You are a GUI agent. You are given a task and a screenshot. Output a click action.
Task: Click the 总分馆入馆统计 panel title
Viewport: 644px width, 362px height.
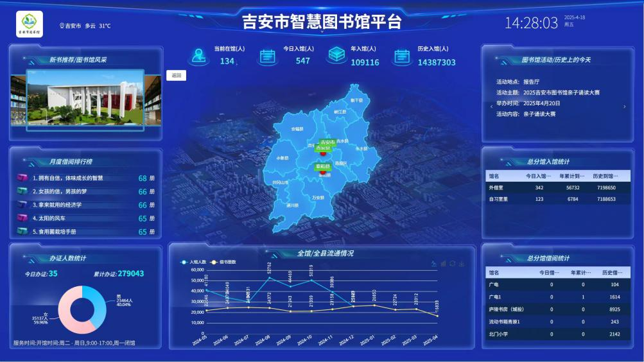548,162
